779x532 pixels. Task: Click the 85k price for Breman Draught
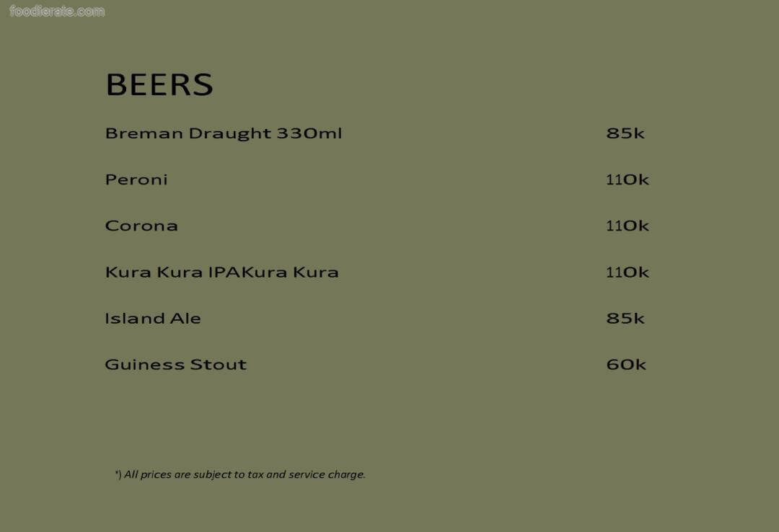coord(625,133)
